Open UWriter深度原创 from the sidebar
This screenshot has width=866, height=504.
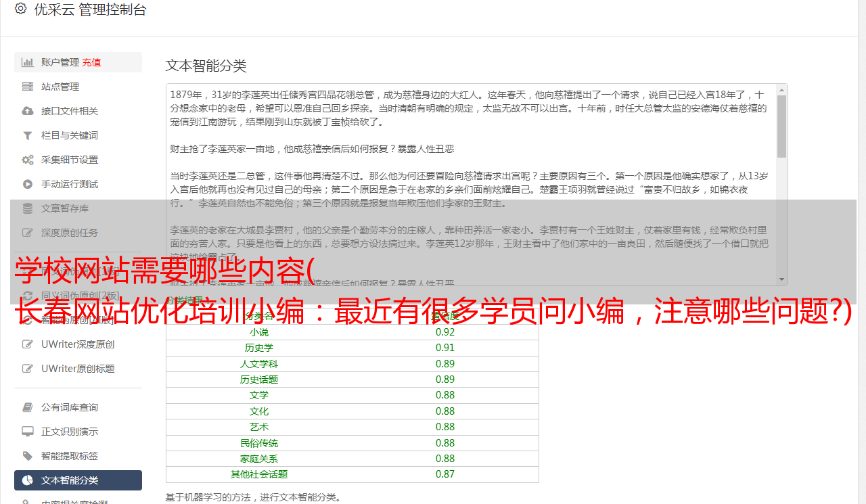click(x=78, y=344)
